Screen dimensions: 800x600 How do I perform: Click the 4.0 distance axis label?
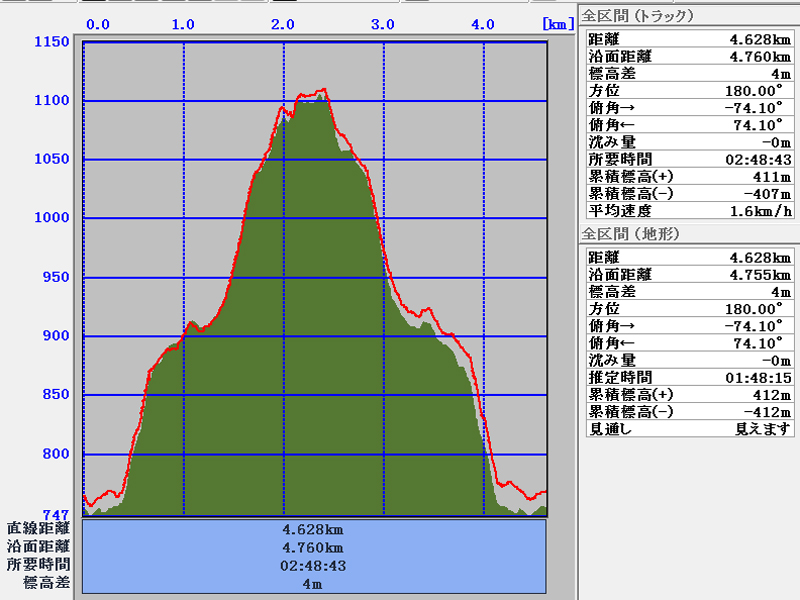click(483, 24)
